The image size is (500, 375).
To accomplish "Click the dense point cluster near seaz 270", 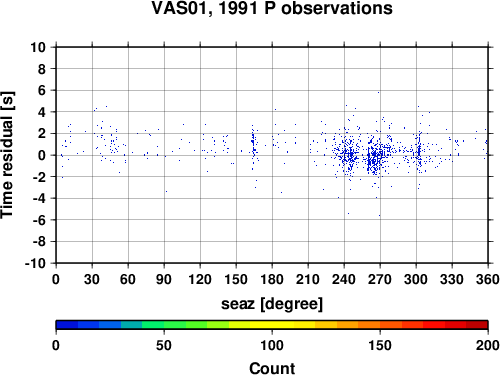I will [x=375, y=155].
